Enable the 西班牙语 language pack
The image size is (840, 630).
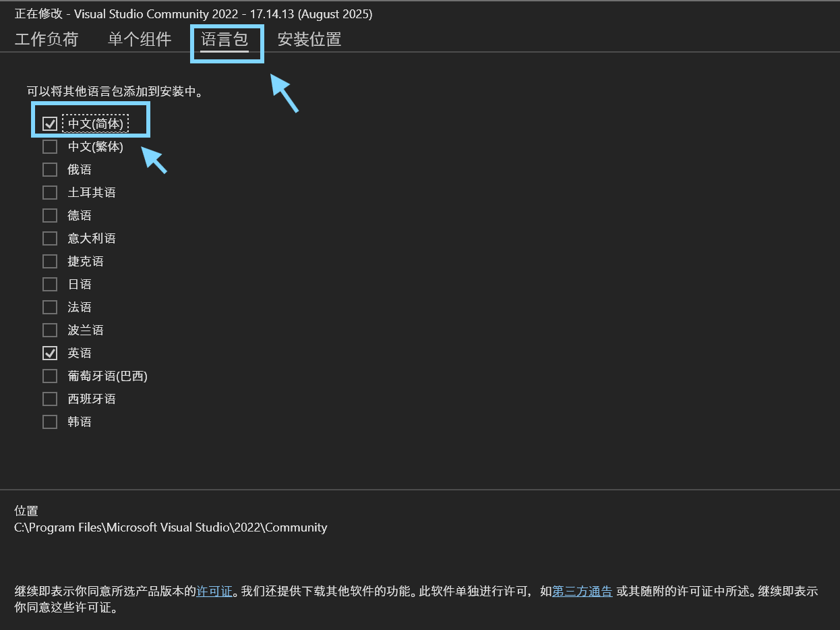click(49, 399)
